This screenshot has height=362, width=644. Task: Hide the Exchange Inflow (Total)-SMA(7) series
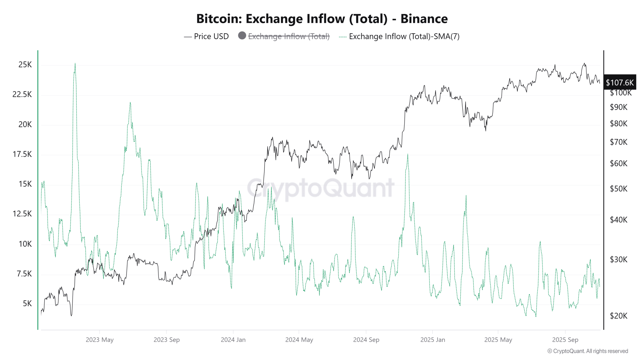coord(404,36)
